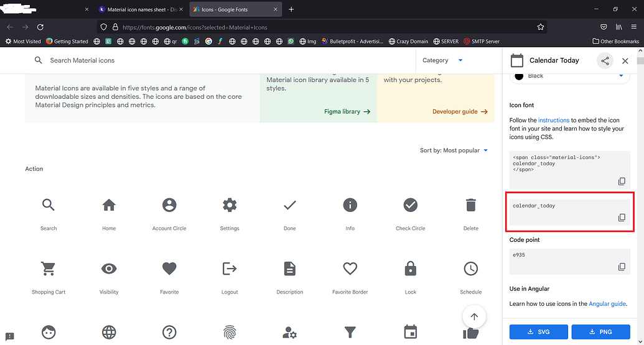Click the Delete trash icon
Screen dimensions: 644x345
(x=470, y=205)
